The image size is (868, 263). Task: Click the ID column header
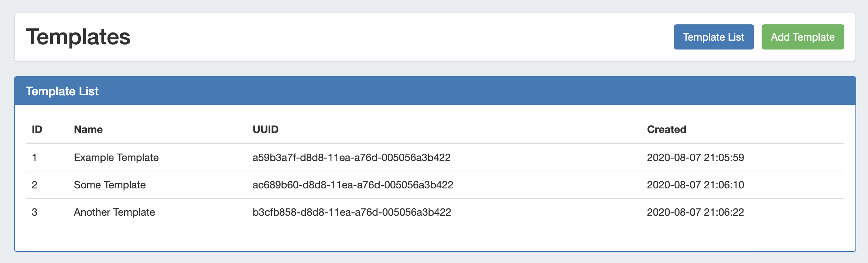pos(37,129)
